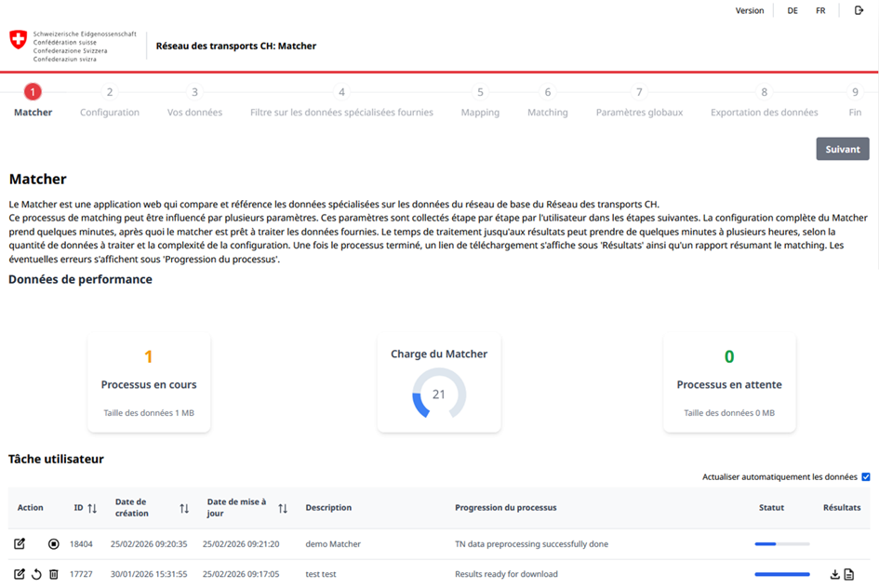Stop the running task 18404
The height and width of the screenshot is (588, 879).
(54, 544)
